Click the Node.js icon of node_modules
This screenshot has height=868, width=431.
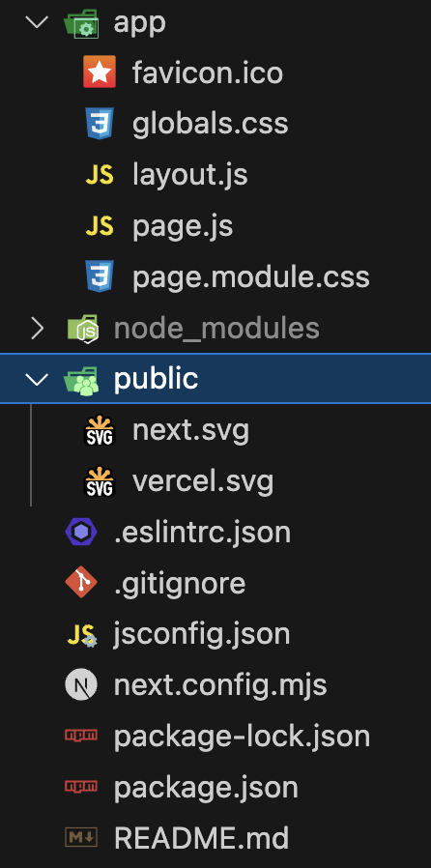[x=82, y=329]
